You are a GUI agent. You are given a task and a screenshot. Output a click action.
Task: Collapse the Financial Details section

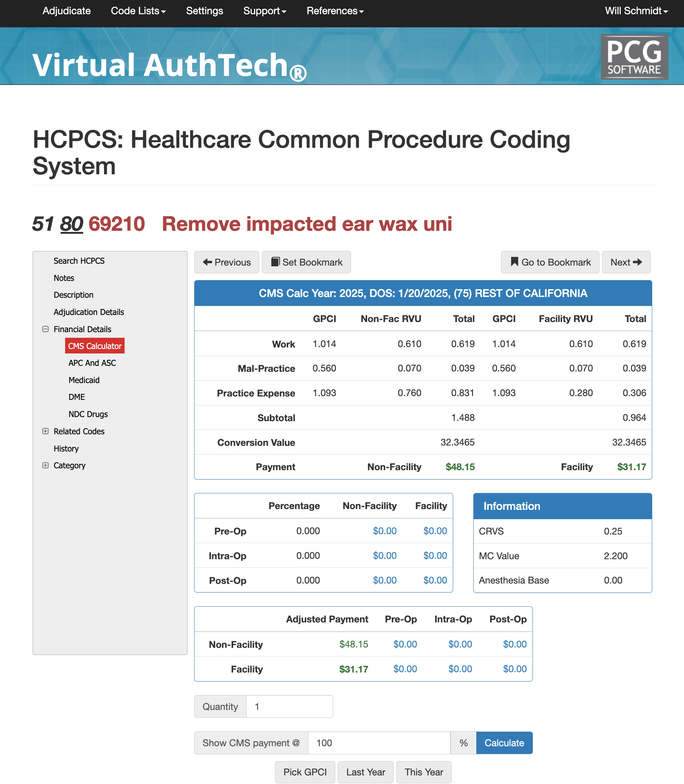tap(45, 329)
